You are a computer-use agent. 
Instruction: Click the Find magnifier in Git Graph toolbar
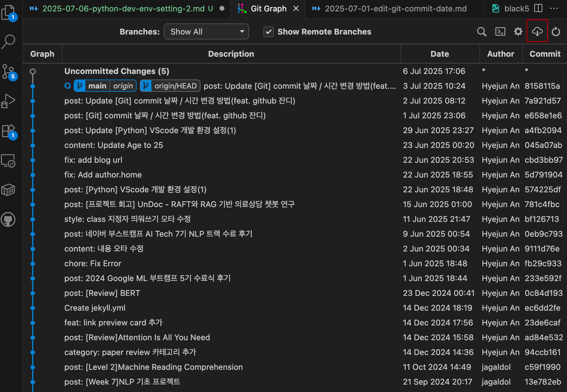[x=482, y=31]
